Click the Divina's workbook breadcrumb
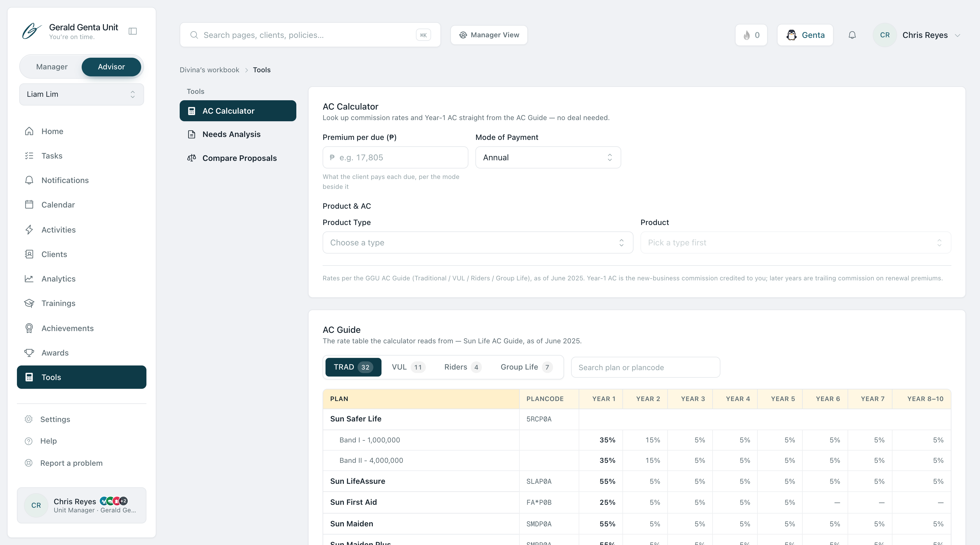 coord(209,70)
